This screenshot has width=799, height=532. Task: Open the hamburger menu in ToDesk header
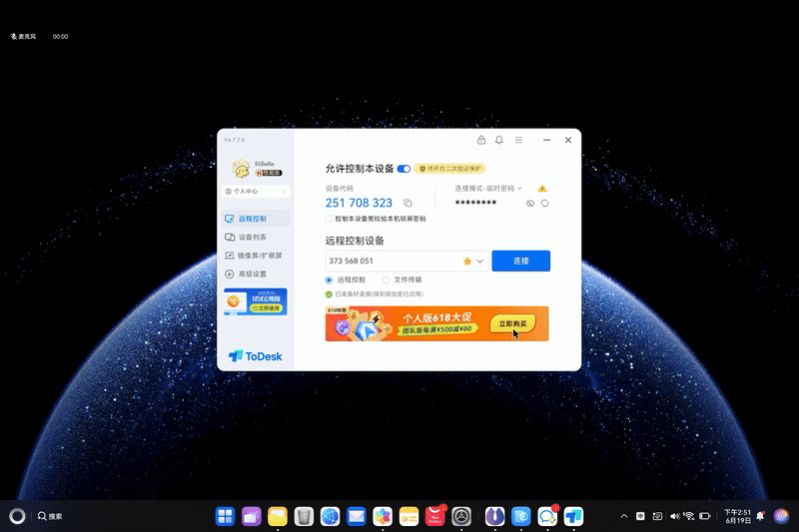tap(518, 140)
